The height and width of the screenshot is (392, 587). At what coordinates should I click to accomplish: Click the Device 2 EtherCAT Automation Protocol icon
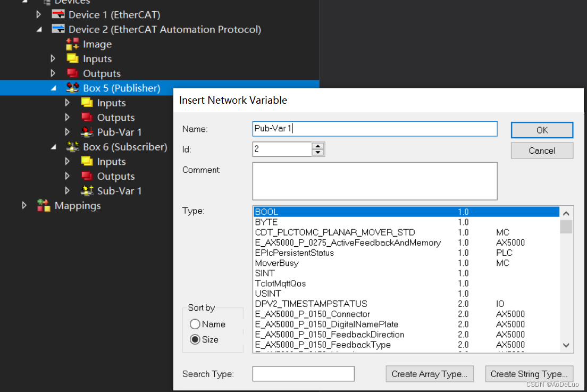[x=58, y=29]
